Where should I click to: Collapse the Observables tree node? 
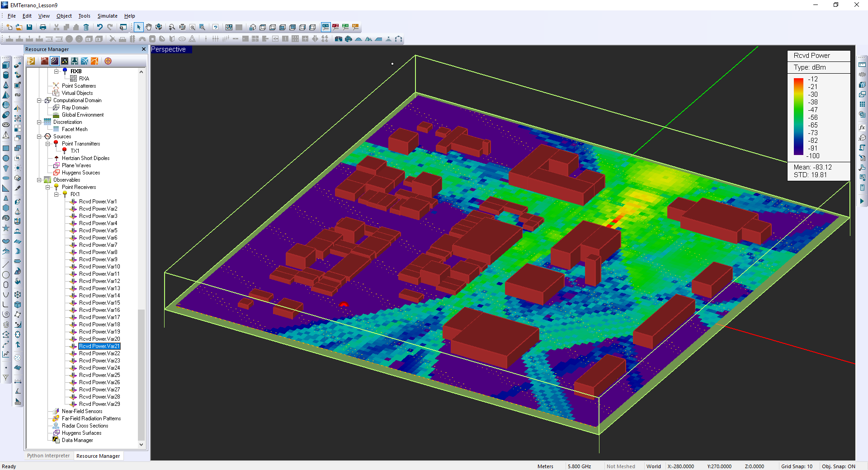(39, 180)
